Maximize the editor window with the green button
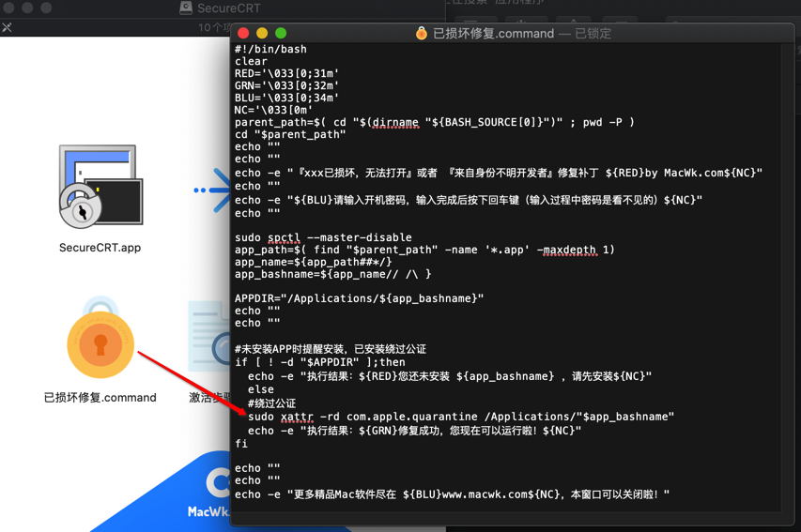 tap(281, 33)
